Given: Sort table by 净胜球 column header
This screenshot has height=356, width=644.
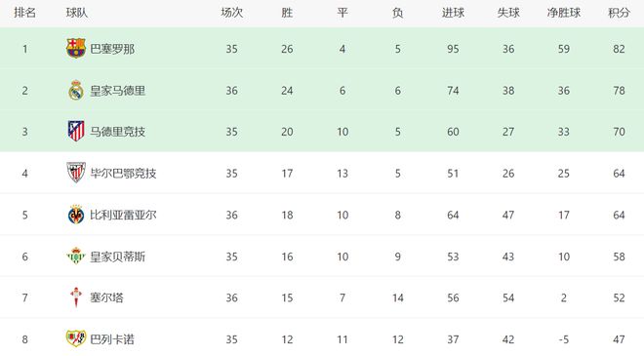Looking at the screenshot, I should point(564,13).
